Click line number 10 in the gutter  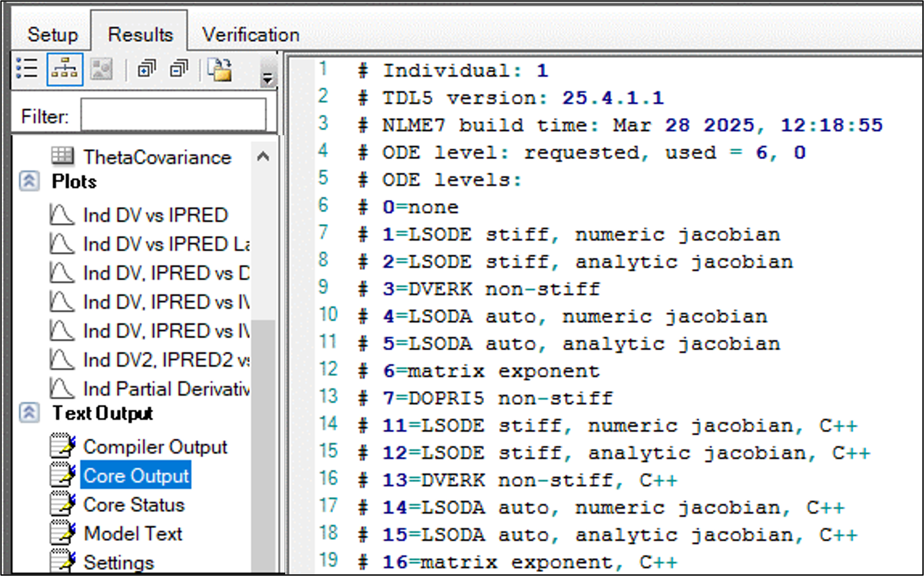328,314
